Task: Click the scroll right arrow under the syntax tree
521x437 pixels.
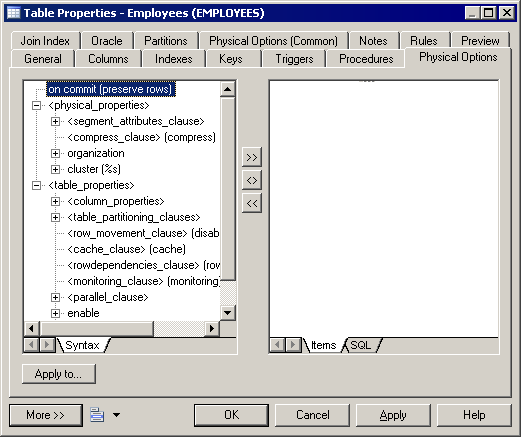Action: [x=212, y=329]
